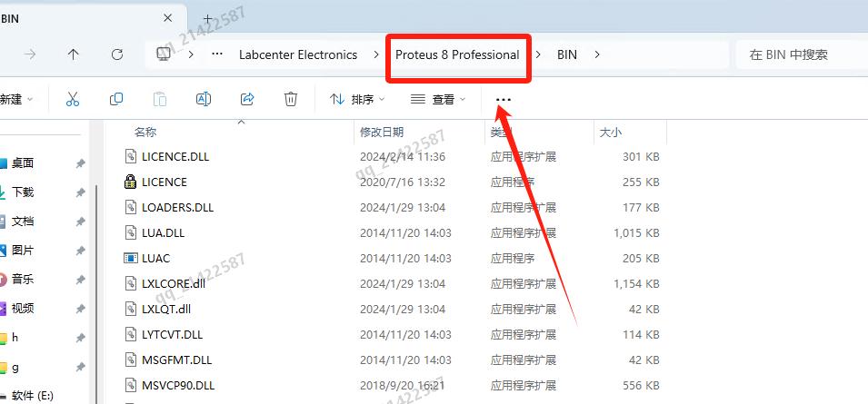Unpin 桌面 from quick access

point(80,163)
